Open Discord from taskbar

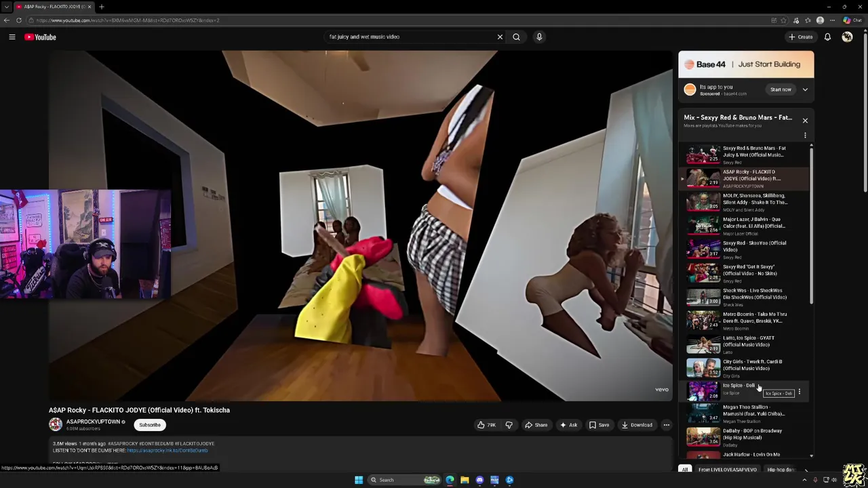point(479,480)
